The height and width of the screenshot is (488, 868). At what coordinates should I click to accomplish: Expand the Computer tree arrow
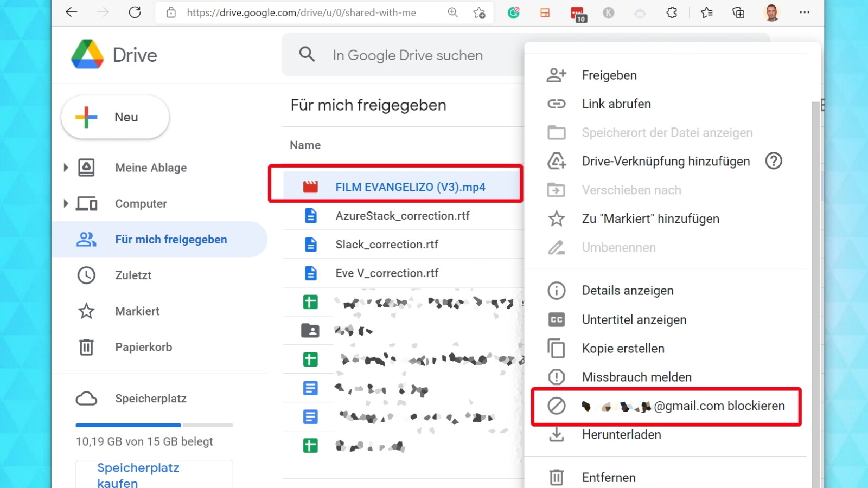[66, 203]
